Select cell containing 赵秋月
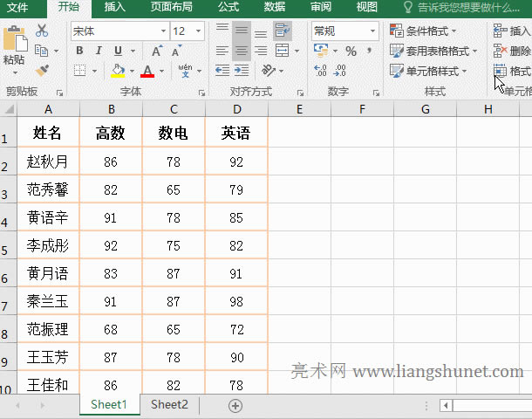The height and width of the screenshot is (419, 532). tap(48, 161)
